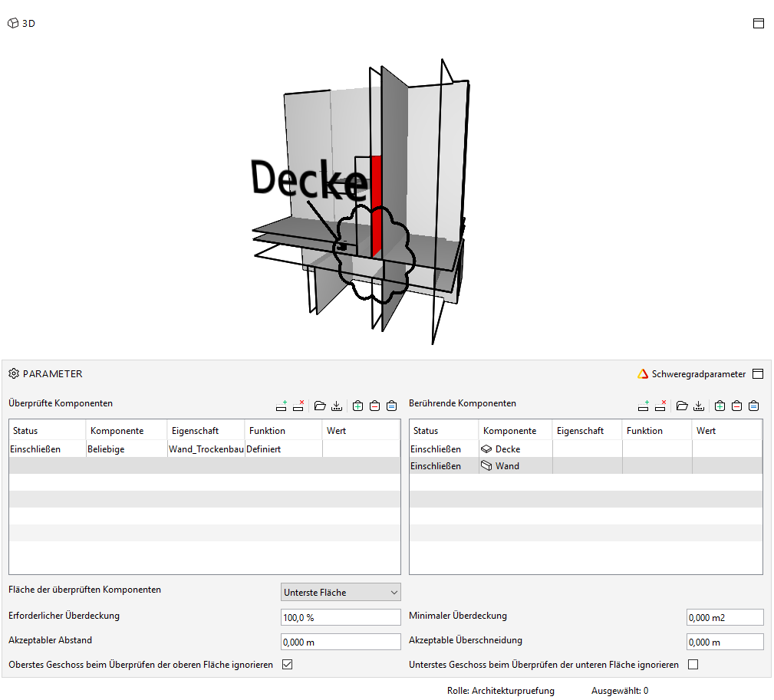774x700 pixels.
Task: Edit Erforderlicher Überdeckung field
Action: tap(341, 617)
